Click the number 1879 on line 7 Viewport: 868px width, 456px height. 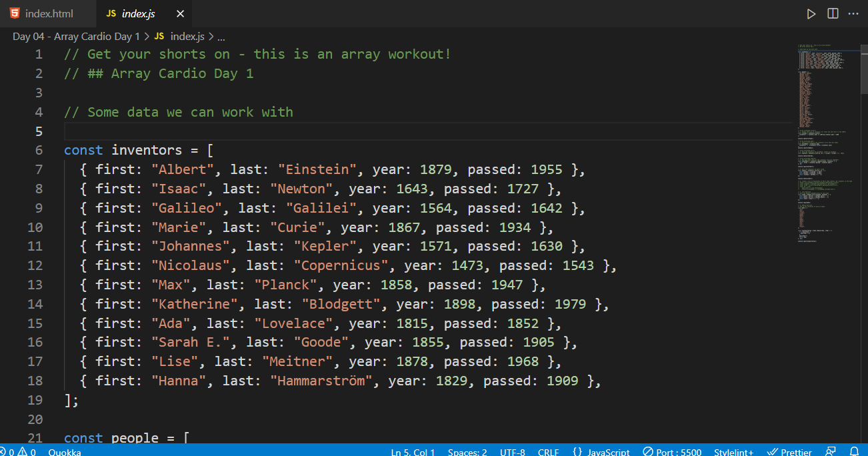tap(436, 169)
